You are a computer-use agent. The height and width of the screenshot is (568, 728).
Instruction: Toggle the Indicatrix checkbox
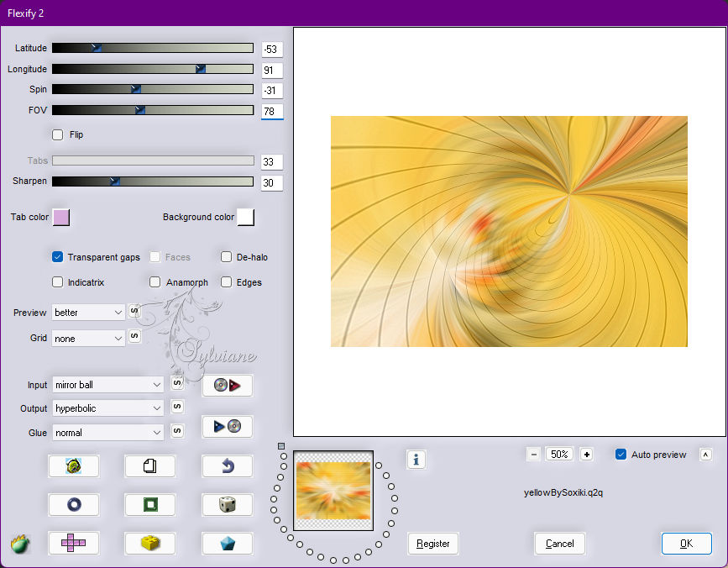(x=58, y=282)
